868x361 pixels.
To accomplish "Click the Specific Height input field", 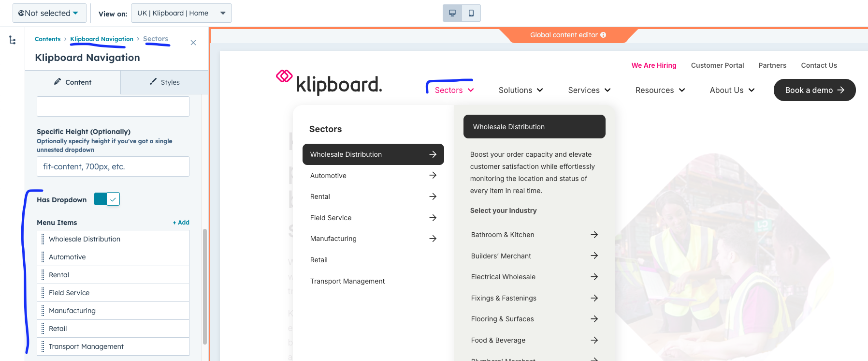I will tap(113, 166).
